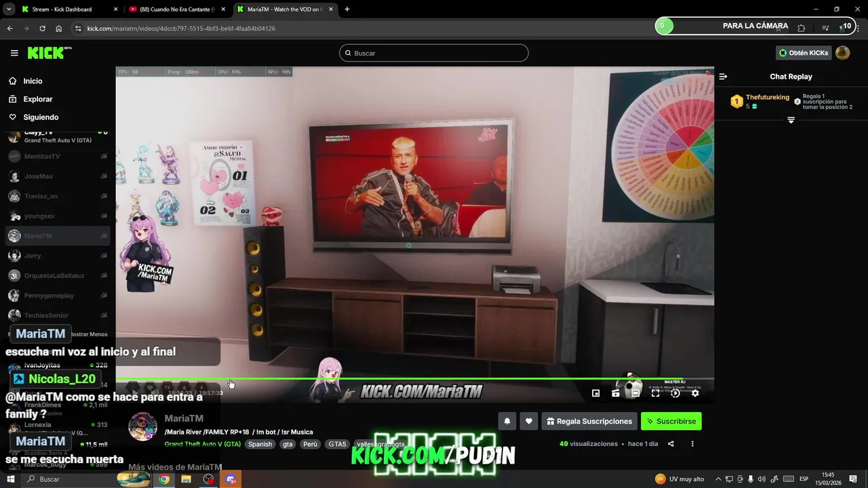Expand the gift leaderboard chevron
The image size is (868, 488).
coord(791,120)
